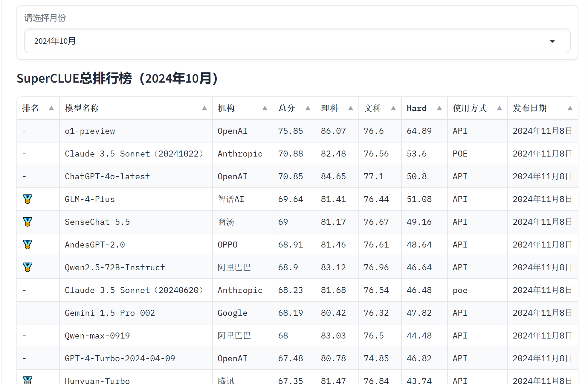Sort by 发布日期 column arrow
588x384 pixels.
click(x=570, y=108)
